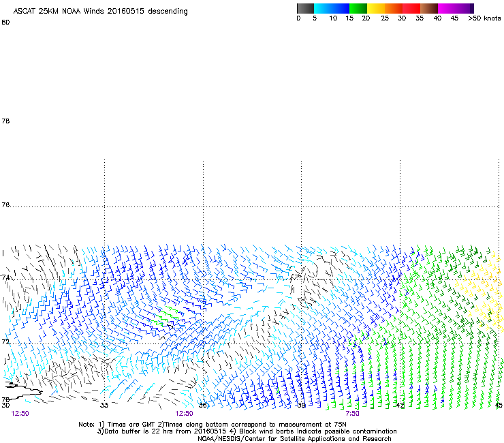Click the 45 longitude axis label
The width and height of the screenshot is (504, 443).
point(499,406)
